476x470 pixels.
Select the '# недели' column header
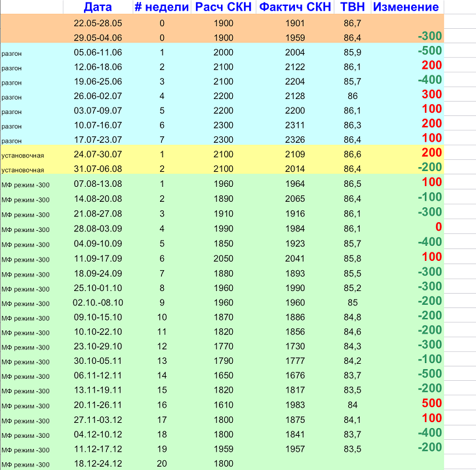click(x=162, y=7)
